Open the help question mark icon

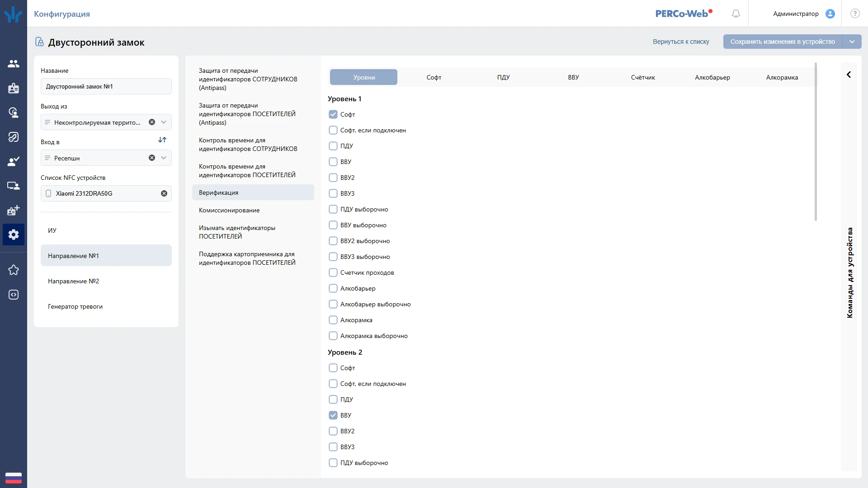pyautogui.click(x=855, y=14)
